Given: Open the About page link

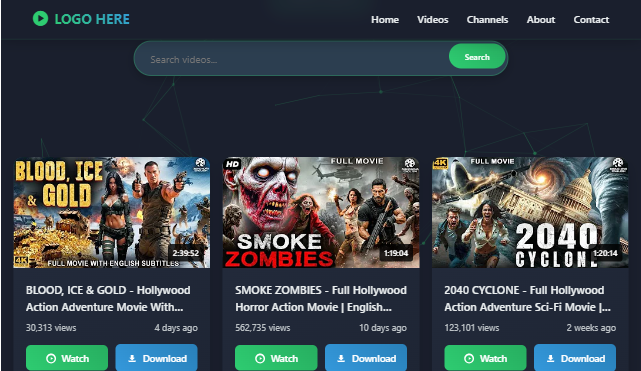Looking at the screenshot, I should (541, 20).
